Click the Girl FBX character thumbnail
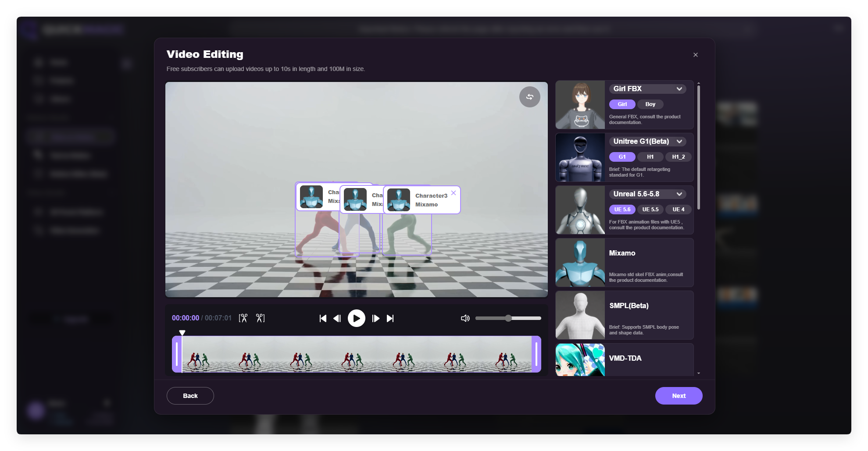This screenshot has width=868, height=451. point(580,105)
